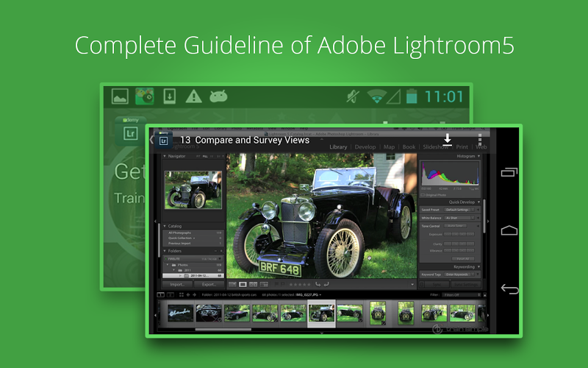Viewport: 588px width, 368px height.
Task: Click the Reset All button
Action: (463, 259)
